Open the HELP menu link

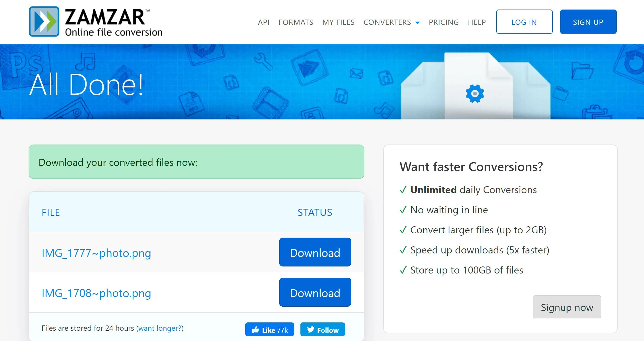(477, 22)
